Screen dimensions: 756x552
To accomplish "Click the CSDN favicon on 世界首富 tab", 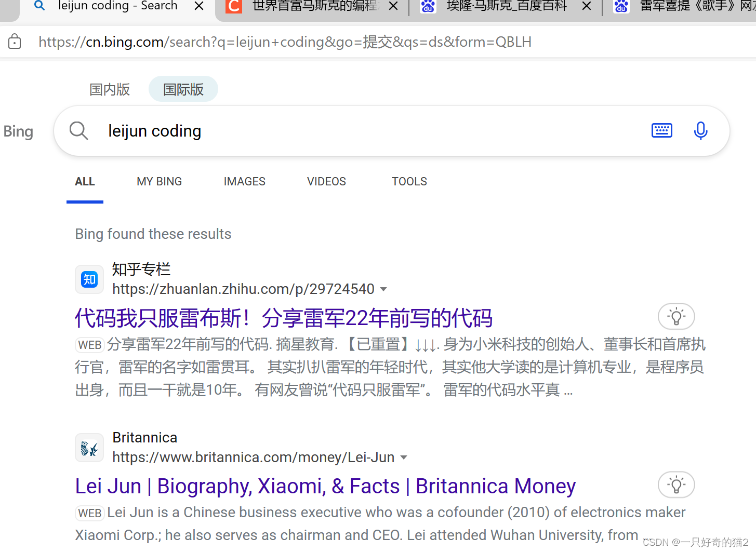I will click(x=234, y=6).
